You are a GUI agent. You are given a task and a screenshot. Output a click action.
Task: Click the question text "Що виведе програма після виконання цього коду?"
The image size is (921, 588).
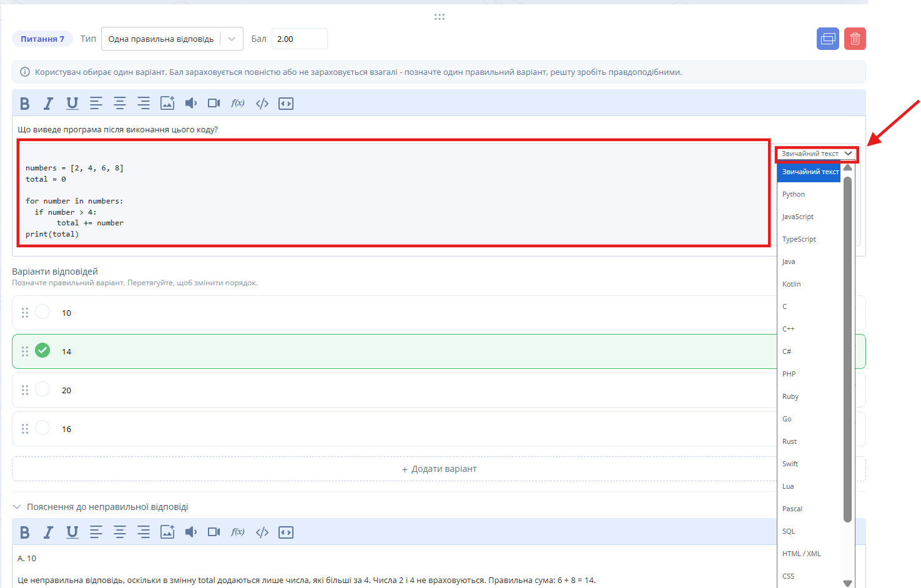click(118, 130)
